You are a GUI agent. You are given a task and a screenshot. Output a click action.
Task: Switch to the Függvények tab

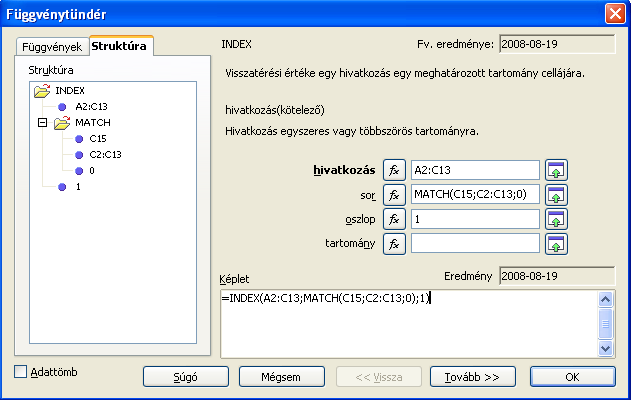pos(52,47)
